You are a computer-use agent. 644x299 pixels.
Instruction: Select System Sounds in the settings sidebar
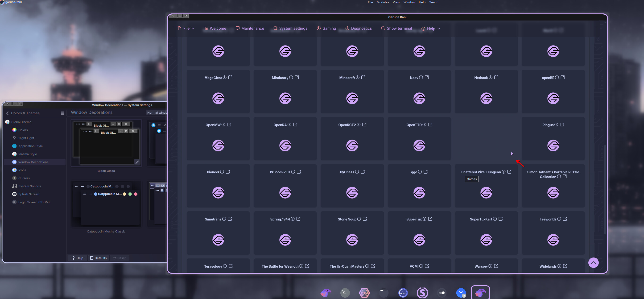click(34, 186)
